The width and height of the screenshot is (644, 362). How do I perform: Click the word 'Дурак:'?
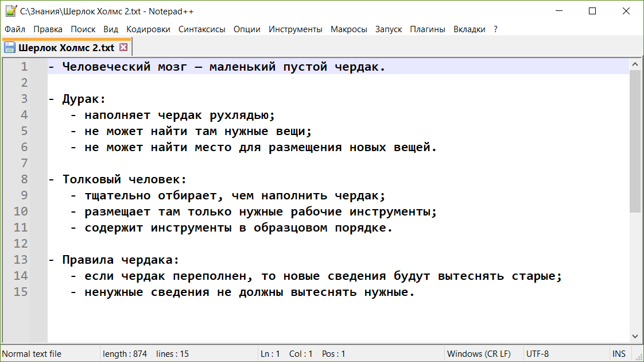(x=84, y=99)
